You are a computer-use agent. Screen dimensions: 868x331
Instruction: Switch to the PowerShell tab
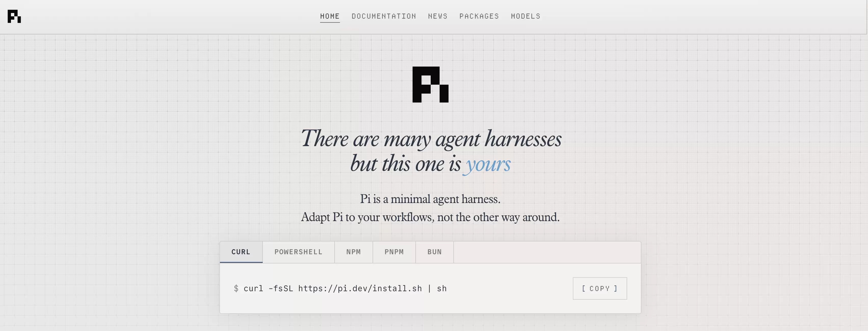point(298,252)
